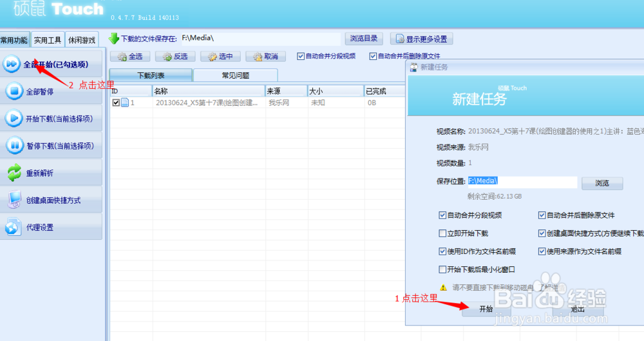Sort by the 已完成 column header
The width and height of the screenshot is (644, 341).
coord(385,91)
